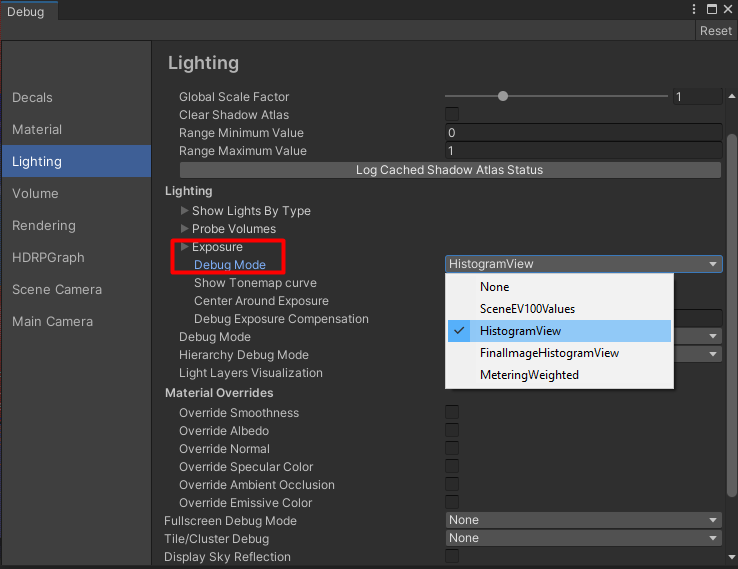The height and width of the screenshot is (569, 738).
Task: Adjust the Global Scale Factor slider handle
Action: coord(503,96)
